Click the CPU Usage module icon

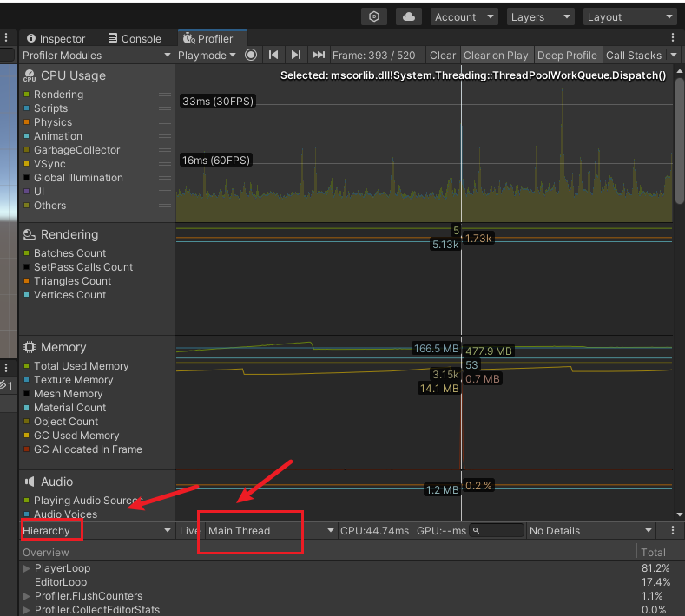click(x=30, y=75)
